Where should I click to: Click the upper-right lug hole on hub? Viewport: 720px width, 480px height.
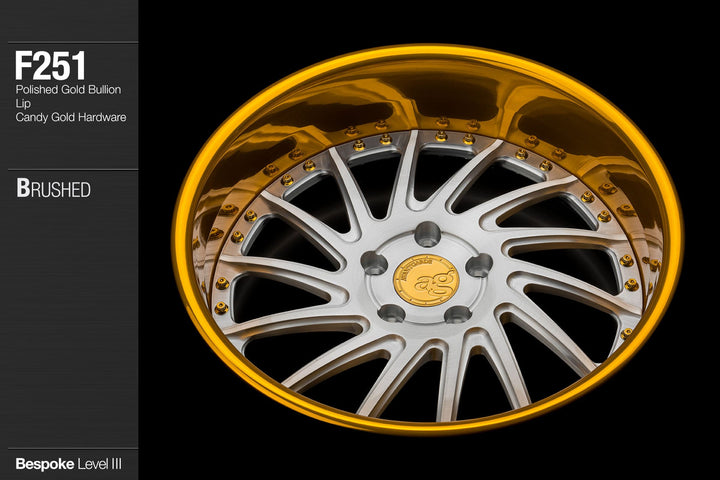478,264
